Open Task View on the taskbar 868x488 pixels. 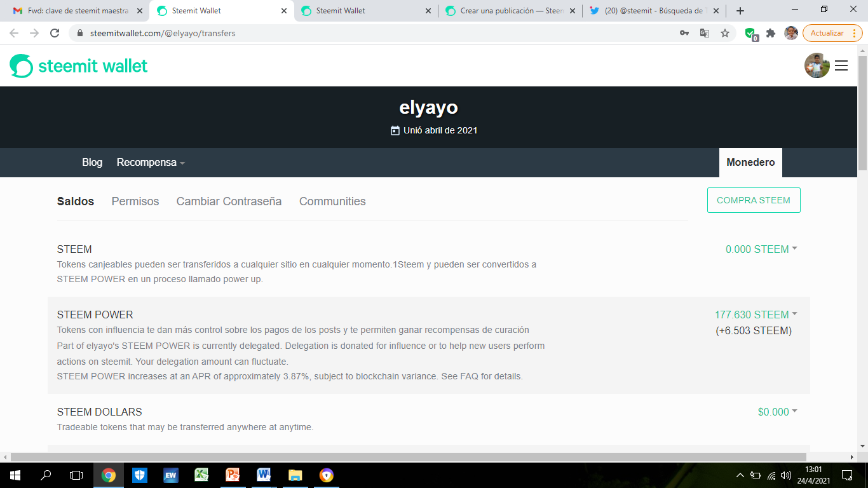click(x=76, y=475)
